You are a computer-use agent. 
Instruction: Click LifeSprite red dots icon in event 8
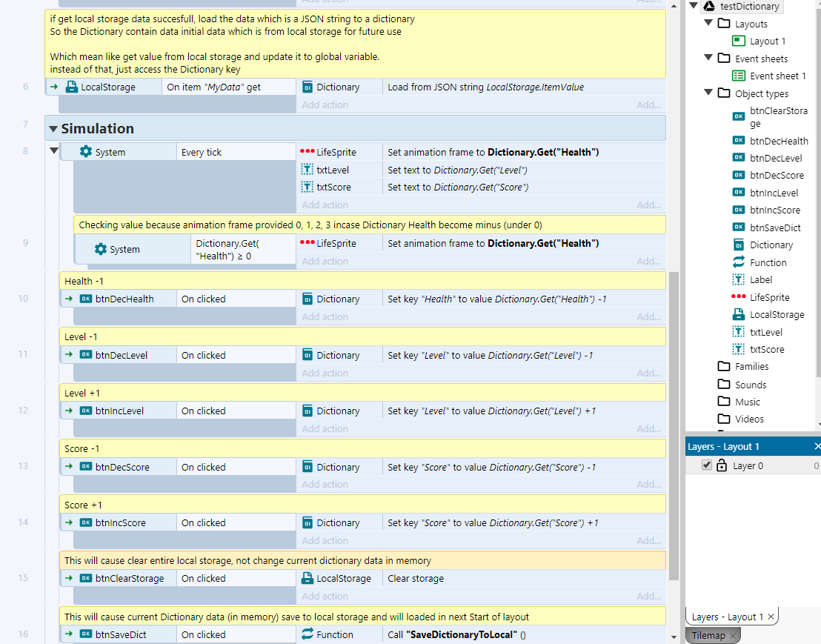307,151
